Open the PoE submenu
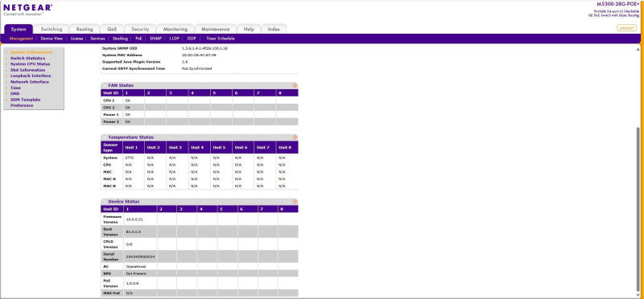The height and width of the screenshot is (299, 644). (x=138, y=39)
